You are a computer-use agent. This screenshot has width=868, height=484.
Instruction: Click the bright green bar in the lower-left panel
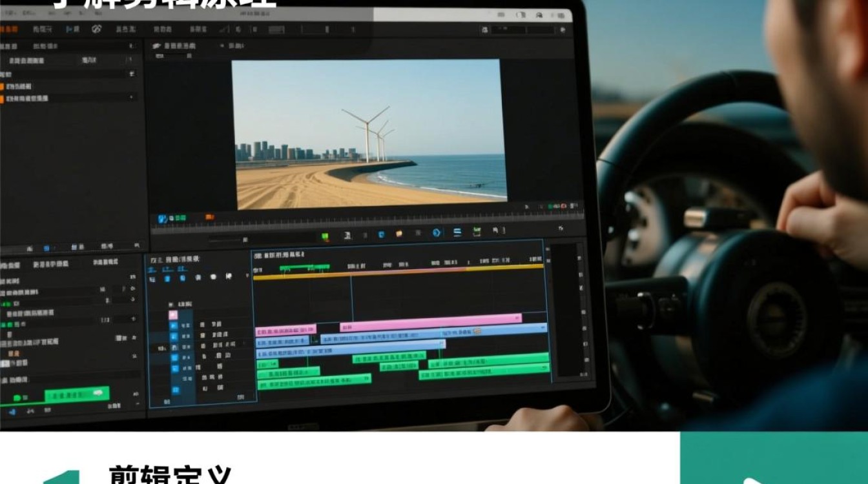tap(77, 393)
